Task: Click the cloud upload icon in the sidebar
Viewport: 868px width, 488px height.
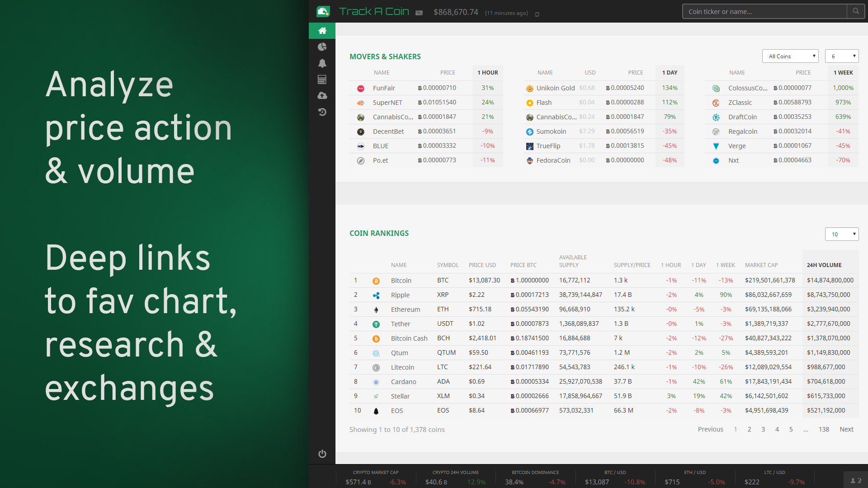Action: (x=322, y=96)
